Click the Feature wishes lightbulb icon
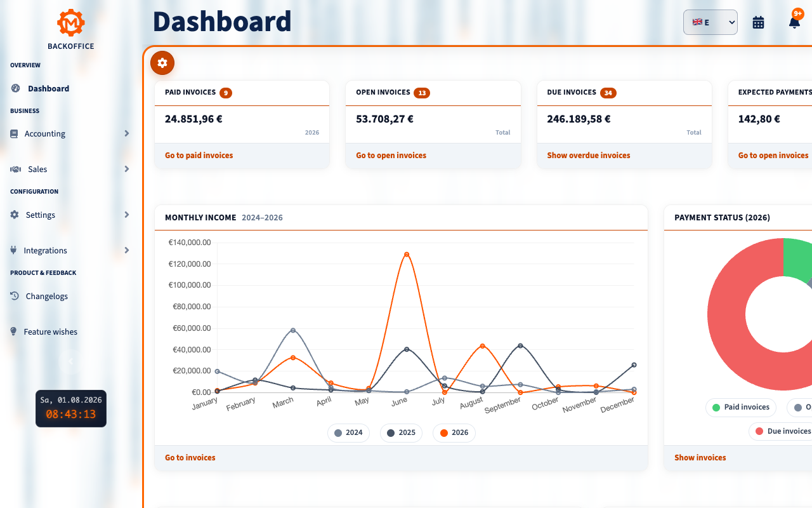Screen dimensions: 812x508 [x=13, y=332]
